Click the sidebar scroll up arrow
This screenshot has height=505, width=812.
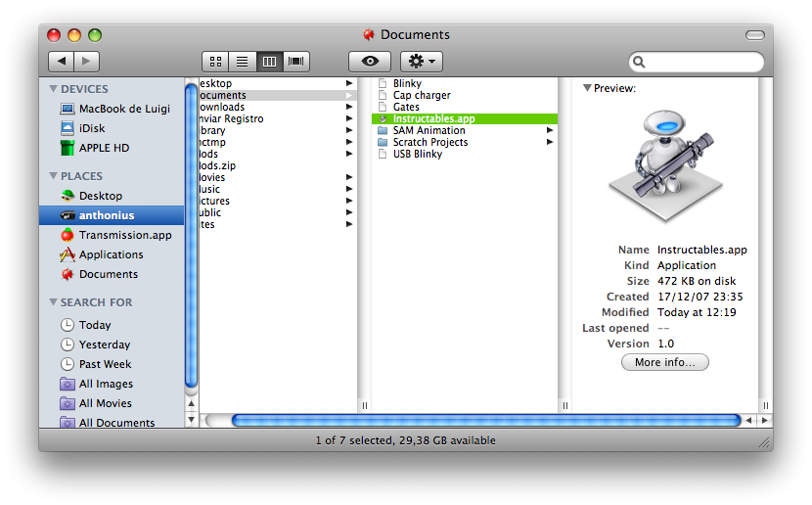pos(191,403)
